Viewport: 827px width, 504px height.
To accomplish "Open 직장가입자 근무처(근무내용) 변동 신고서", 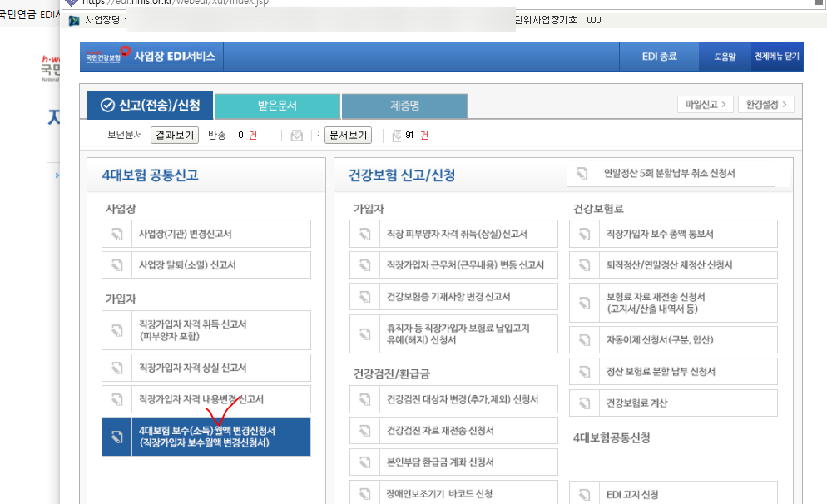I will coord(454,265).
